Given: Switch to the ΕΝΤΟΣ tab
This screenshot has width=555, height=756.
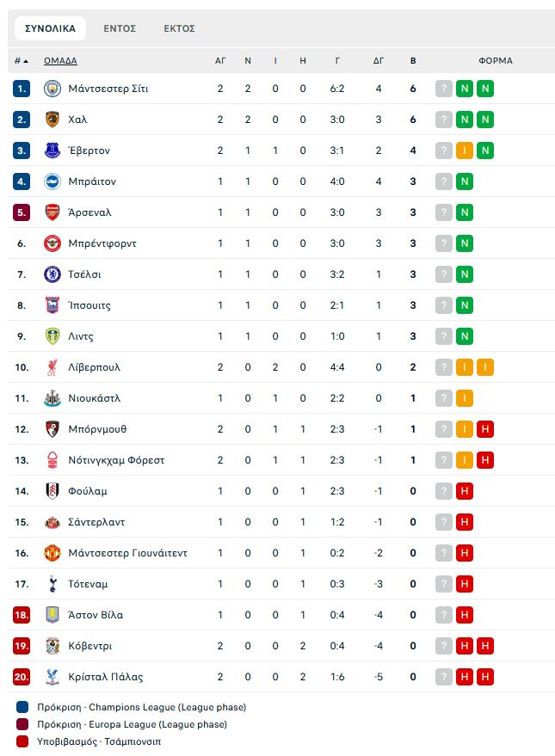Looking at the screenshot, I should point(120,28).
